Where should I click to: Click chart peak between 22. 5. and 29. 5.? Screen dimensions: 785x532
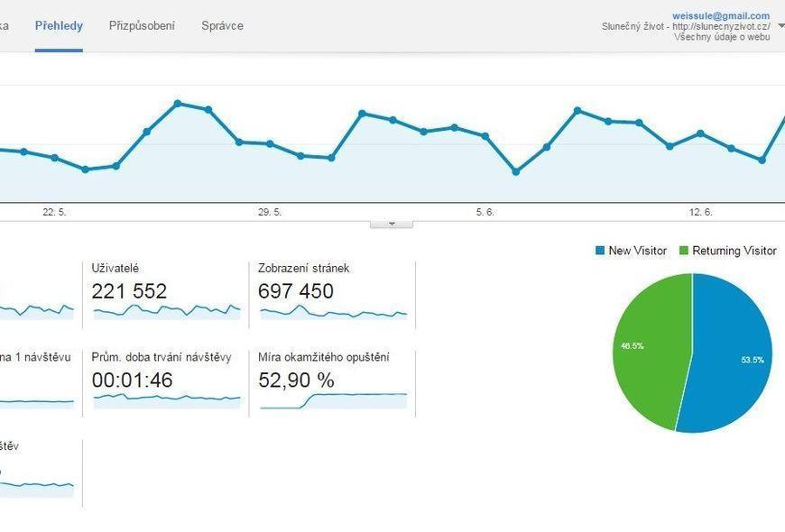pos(178,103)
